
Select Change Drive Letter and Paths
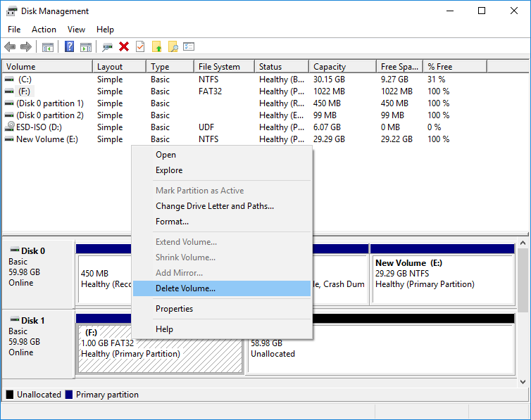tap(222, 206)
